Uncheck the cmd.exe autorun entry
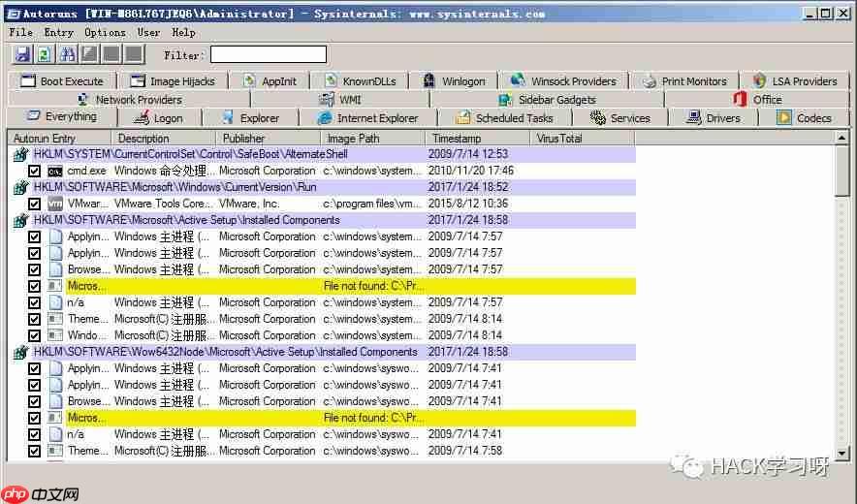 (x=35, y=172)
